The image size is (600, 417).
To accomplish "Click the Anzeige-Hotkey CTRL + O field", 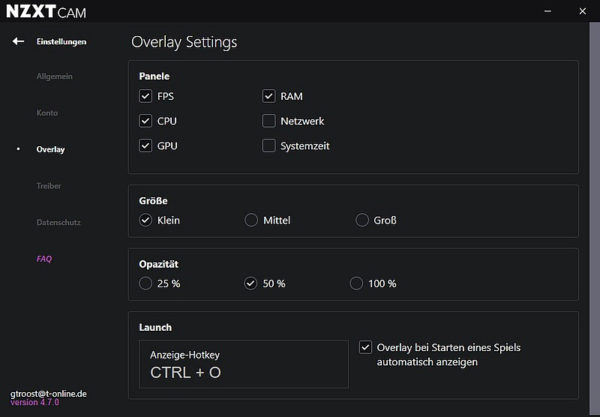I will [x=244, y=364].
